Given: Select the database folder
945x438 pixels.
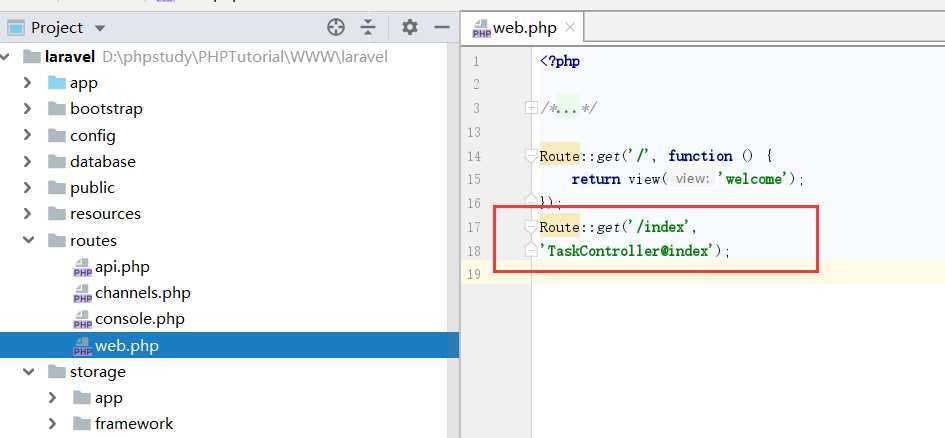Looking at the screenshot, I should coord(102,161).
